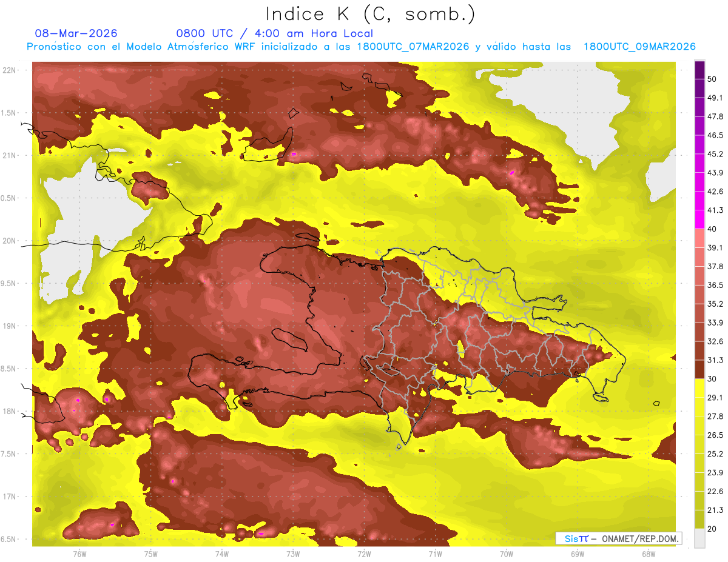Viewport: 728px width, 562px height.
Task: Click the '73W' longitude label
Action: (x=293, y=554)
